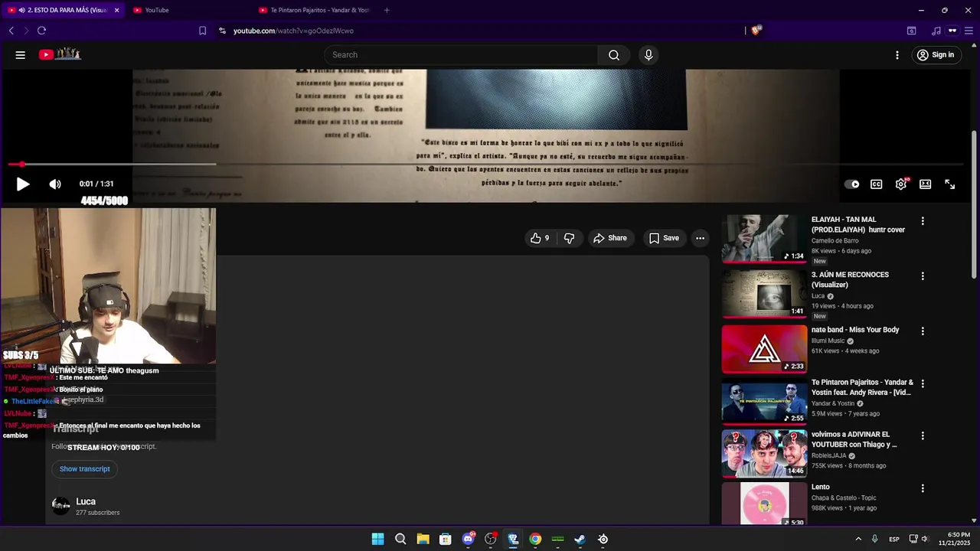Click Show transcript

[84, 469]
